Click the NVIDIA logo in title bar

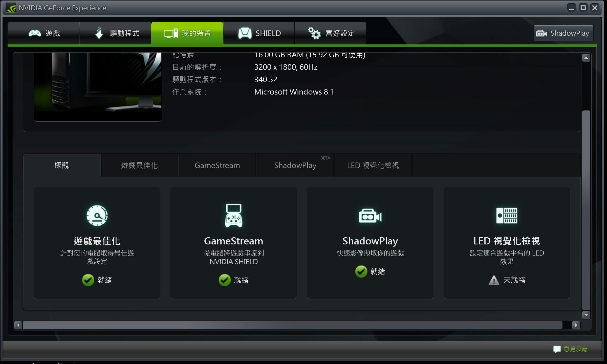[x=11, y=8]
